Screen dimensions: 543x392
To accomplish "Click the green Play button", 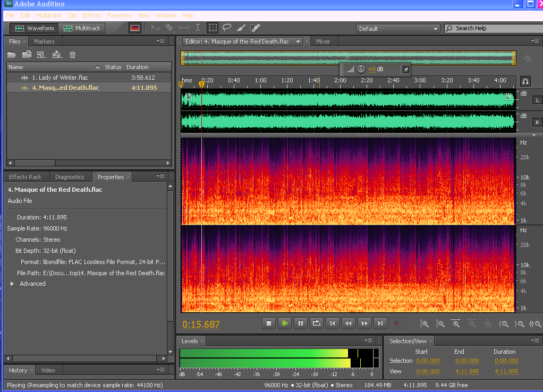I will tap(285, 323).
